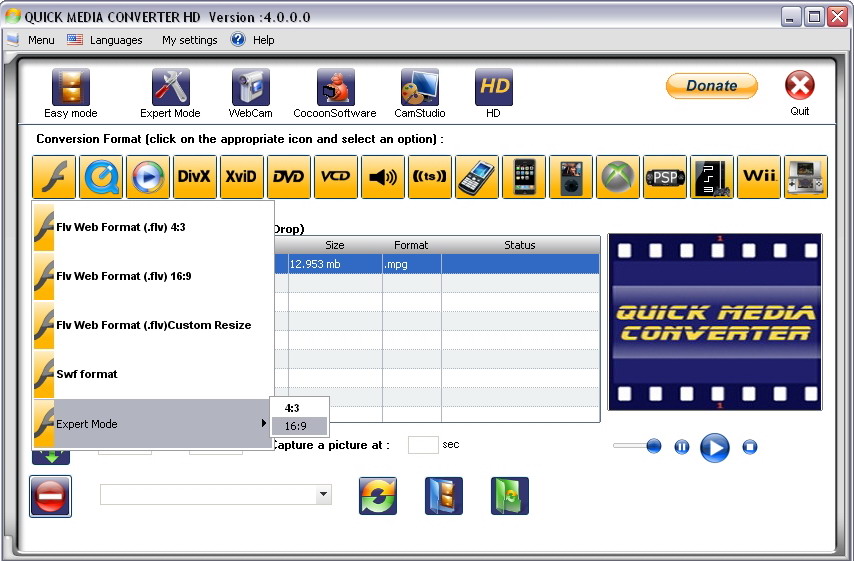The height and width of the screenshot is (561, 854).
Task: Expand Expert Mode submenu entry
Action: [153, 424]
